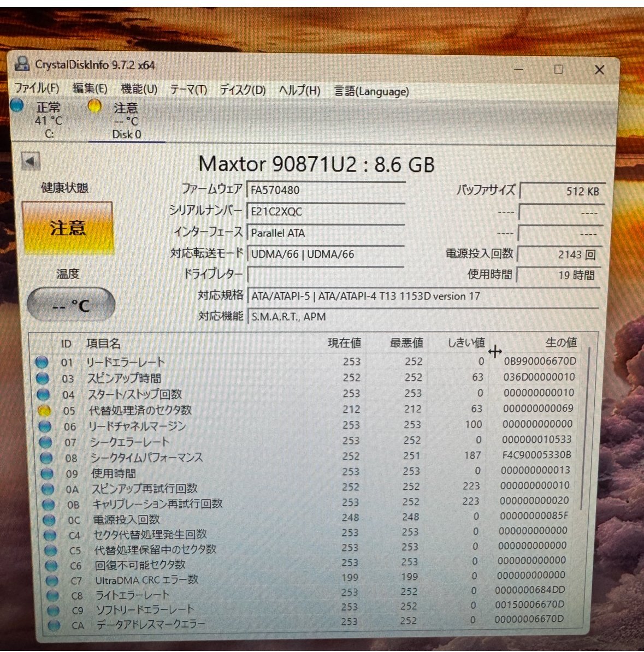Select the UltraDMA CRC エラー数 row name
This screenshot has height=652, width=644.
coord(147,580)
